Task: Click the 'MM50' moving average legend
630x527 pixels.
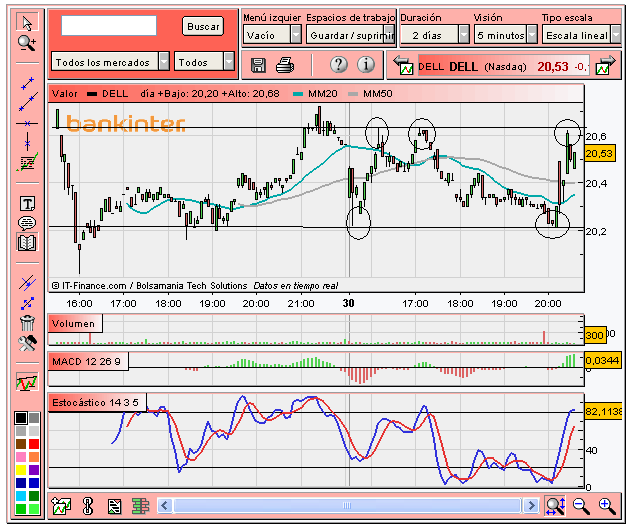Action: (x=371, y=94)
